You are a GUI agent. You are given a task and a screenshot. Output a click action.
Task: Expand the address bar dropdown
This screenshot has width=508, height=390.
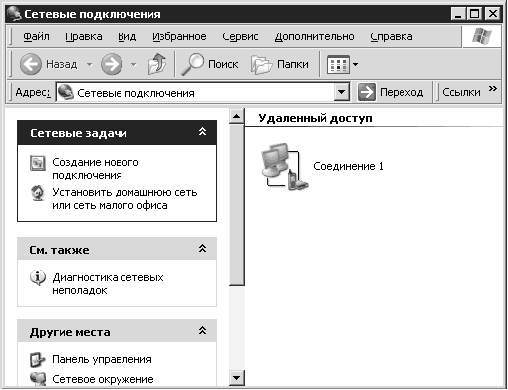coord(342,92)
